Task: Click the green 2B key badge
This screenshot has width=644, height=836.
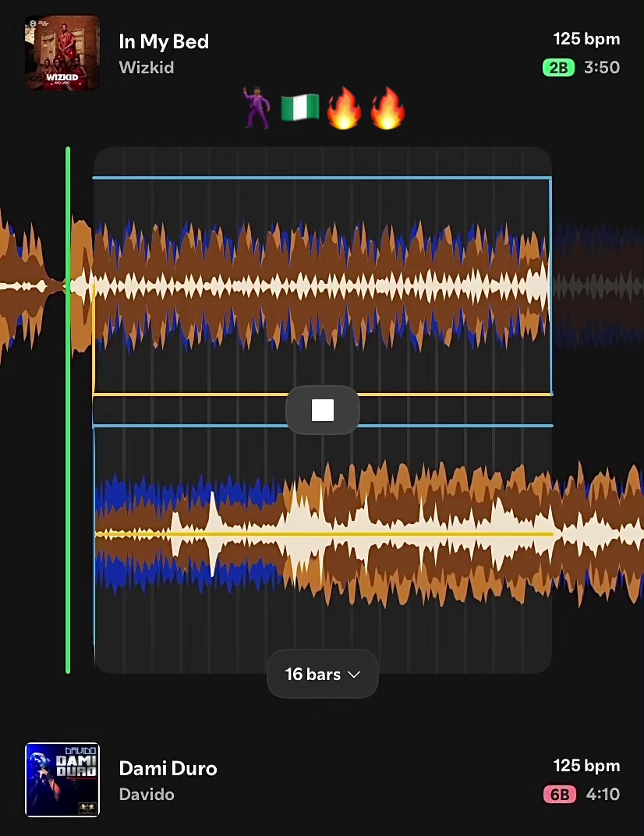Action: [x=558, y=68]
